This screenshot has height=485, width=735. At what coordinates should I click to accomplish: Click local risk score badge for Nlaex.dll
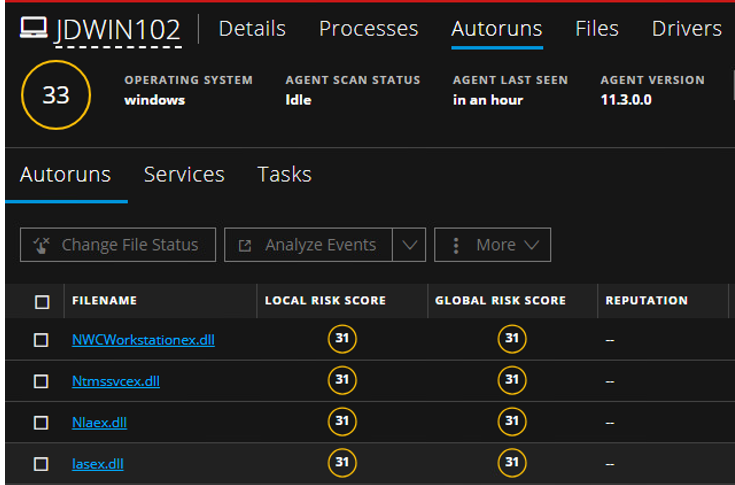pos(342,422)
